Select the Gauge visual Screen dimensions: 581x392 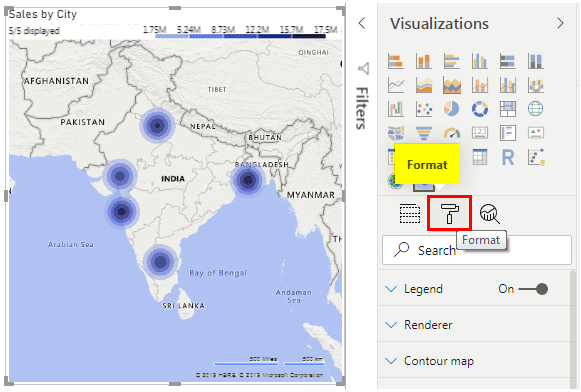(x=452, y=133)
